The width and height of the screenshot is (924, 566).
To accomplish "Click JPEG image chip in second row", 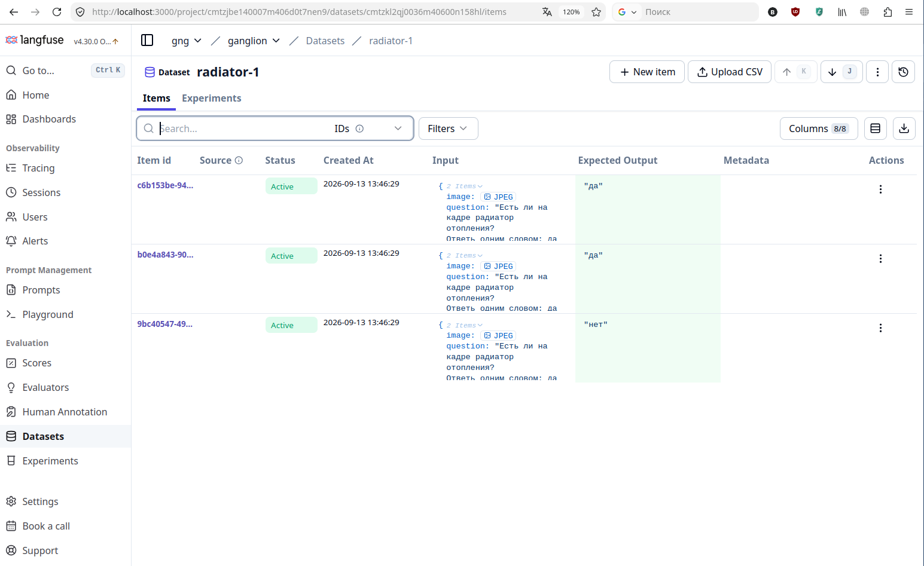I will click(x=499, y=266).
